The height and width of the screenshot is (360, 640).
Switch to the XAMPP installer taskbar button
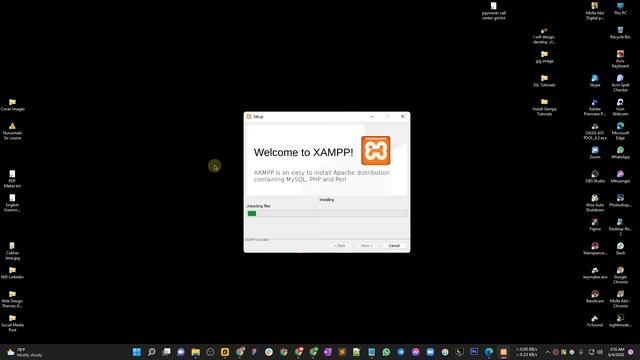pyautogui.click(x=503, y=352)
